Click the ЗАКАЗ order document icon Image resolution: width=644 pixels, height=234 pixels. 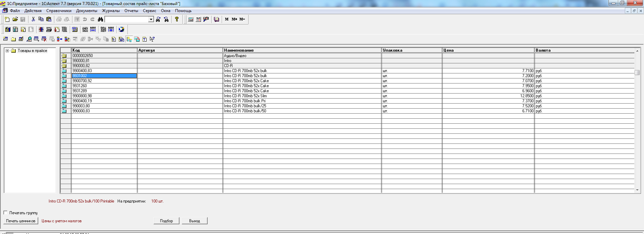tap(103, 30)
